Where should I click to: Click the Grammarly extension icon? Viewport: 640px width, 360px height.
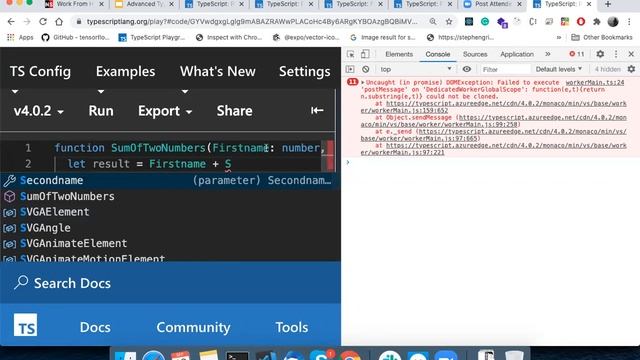(x=484, y=22)
